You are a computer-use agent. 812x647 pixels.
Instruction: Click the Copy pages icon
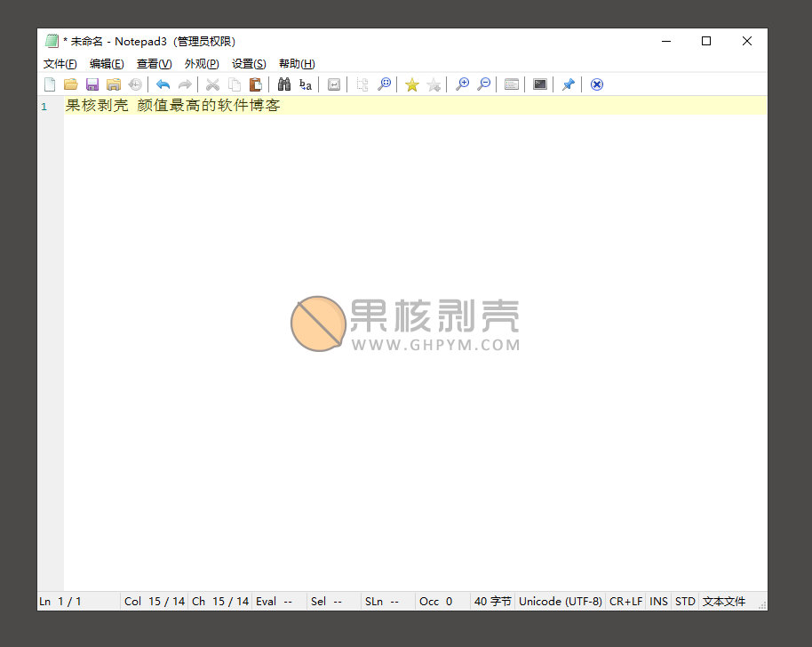tap(235, 84)
